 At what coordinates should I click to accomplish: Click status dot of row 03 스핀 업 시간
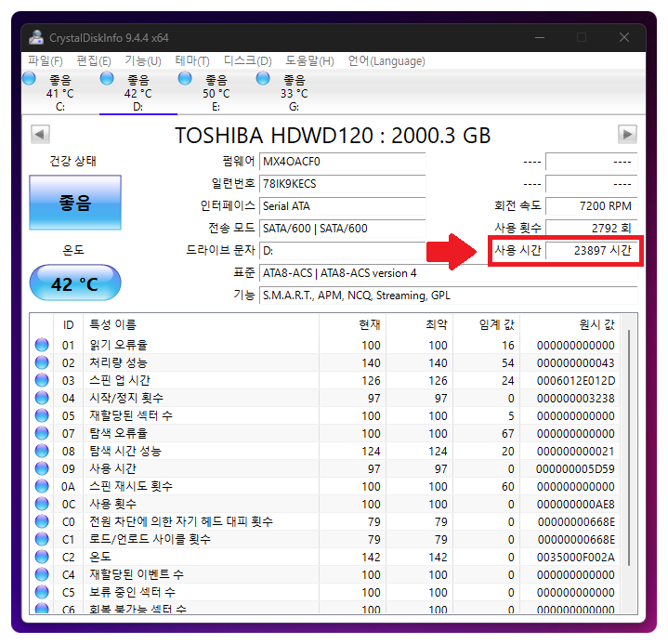42,380
